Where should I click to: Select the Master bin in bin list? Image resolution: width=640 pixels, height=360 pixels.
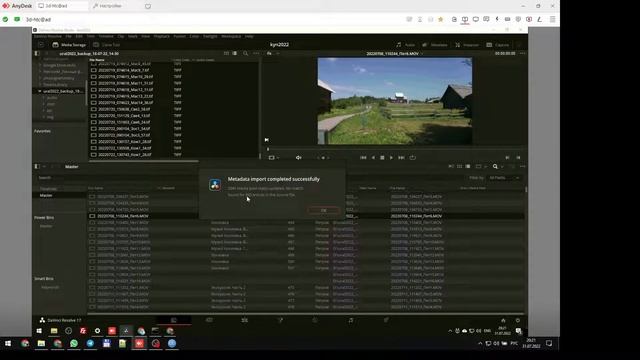[46, 196]
